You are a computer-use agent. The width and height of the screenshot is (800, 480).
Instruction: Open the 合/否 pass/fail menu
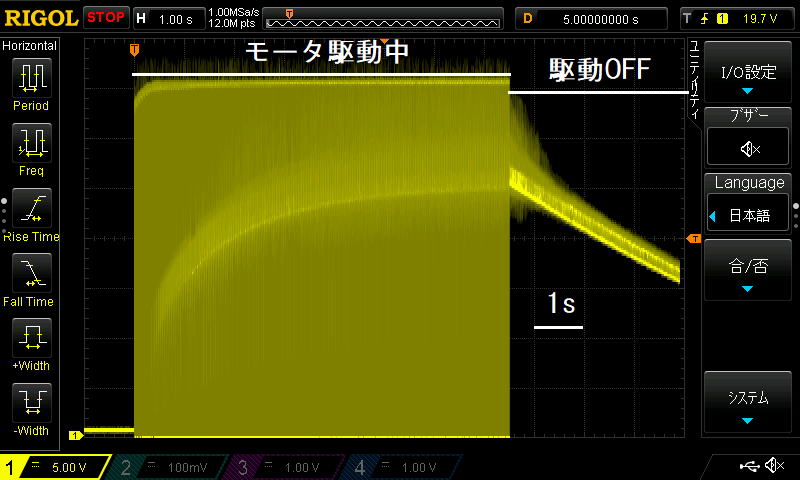[748, 270]
